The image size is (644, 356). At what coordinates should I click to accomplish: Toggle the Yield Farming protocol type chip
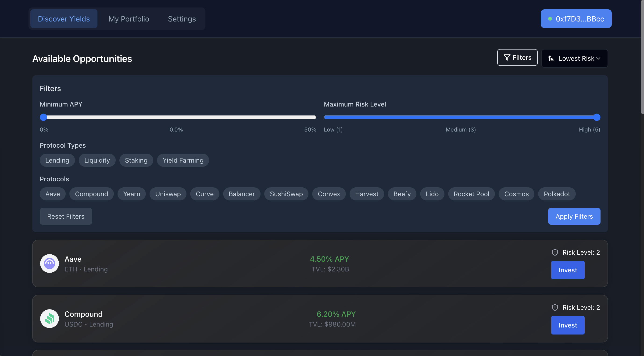click(x=183, y=160)
